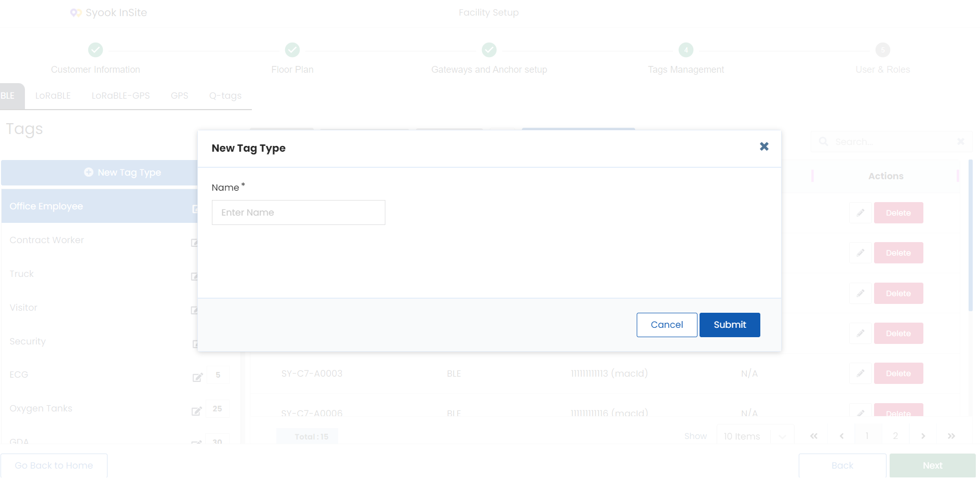
Task: Submit the new tag type
Action: (x=730, y=325)
